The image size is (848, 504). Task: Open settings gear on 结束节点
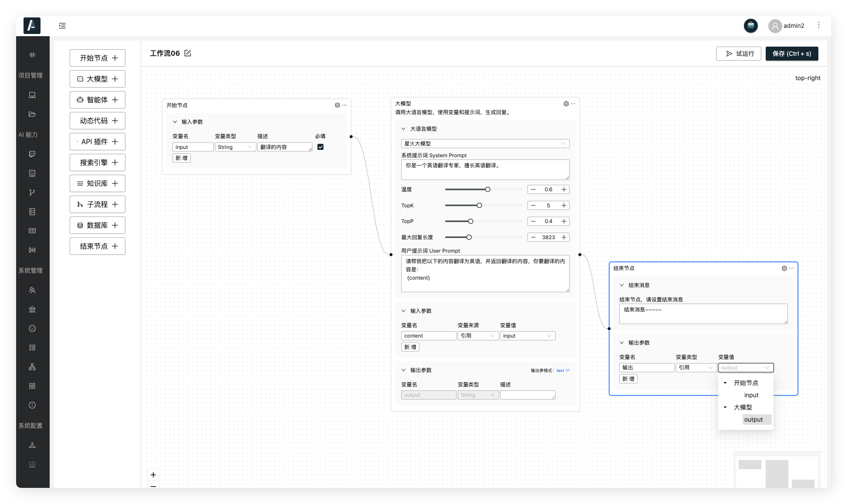pos(784,268)
